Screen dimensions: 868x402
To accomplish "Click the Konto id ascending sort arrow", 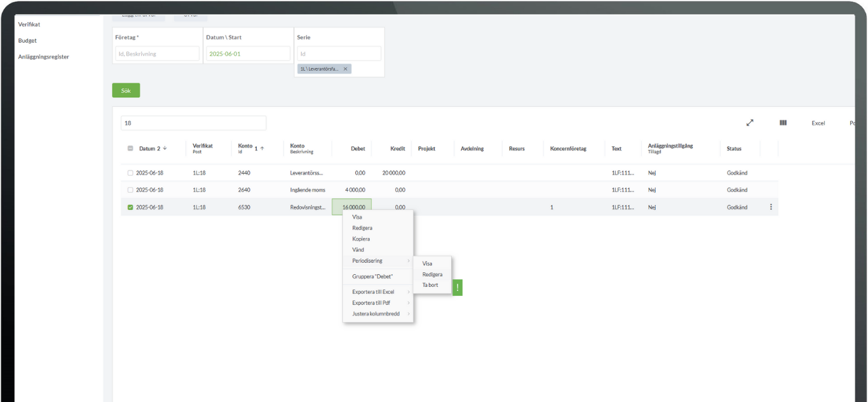I will (262, 148).
